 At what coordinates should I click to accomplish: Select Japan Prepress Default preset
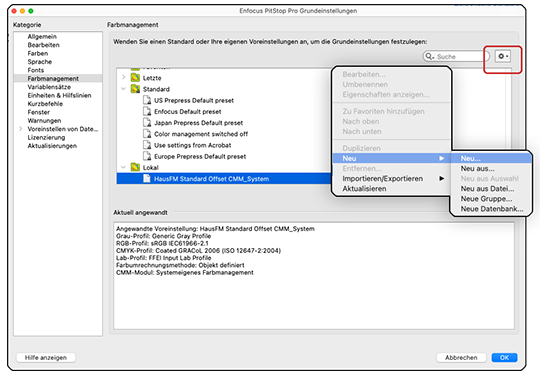[x=198, y=123]
